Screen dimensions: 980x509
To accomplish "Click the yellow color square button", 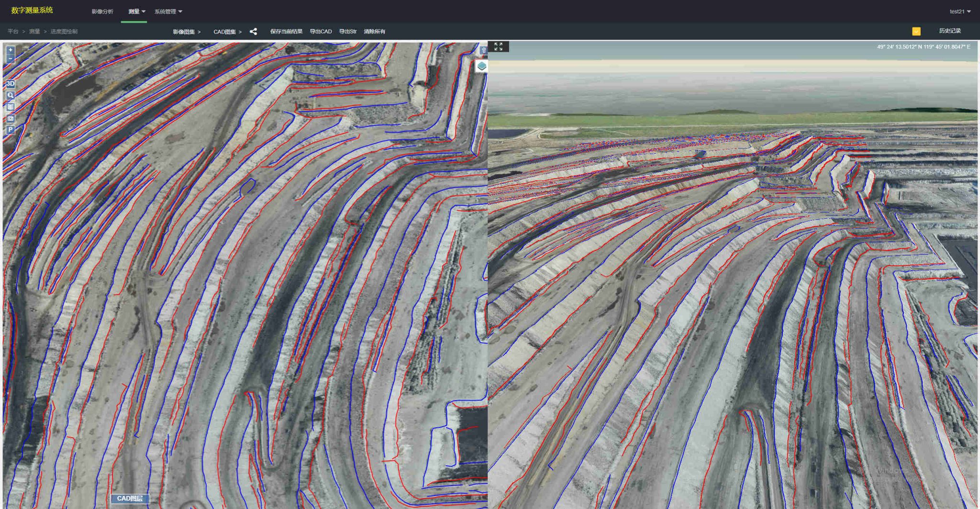I will pos(916,31).
